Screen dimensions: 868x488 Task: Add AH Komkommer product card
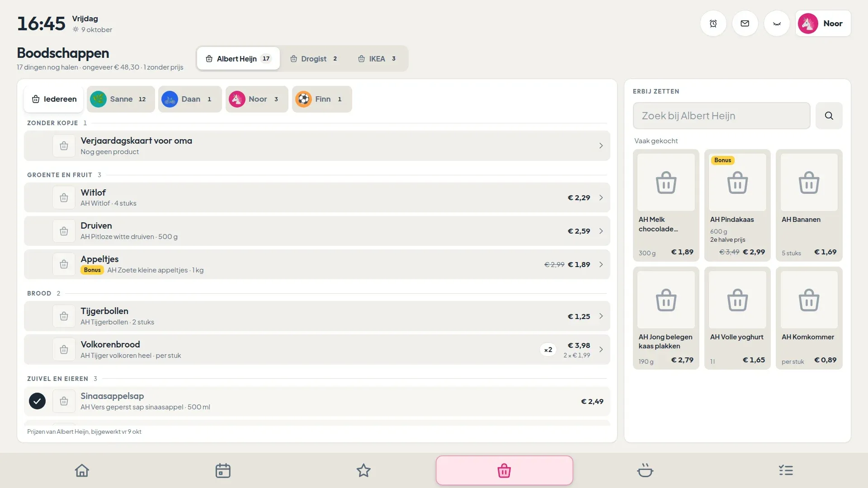(809, 318)
